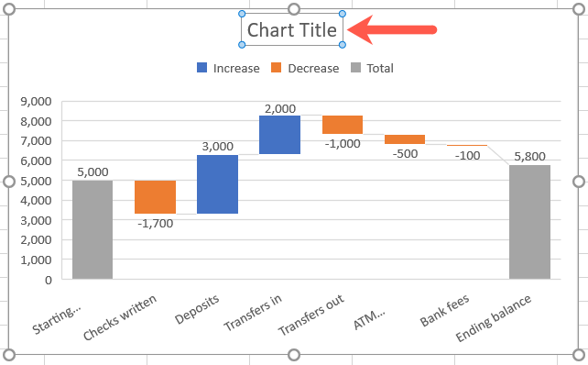Image resolution: width=588 pixels, height=365 pixels.
Task: Select the Total legend label
Action: [380, 69]
